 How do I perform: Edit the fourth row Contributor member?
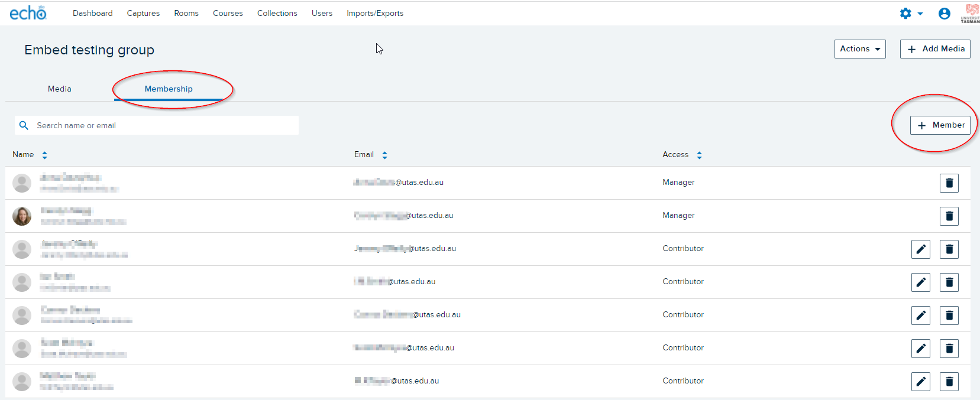(x=921, y=282)
